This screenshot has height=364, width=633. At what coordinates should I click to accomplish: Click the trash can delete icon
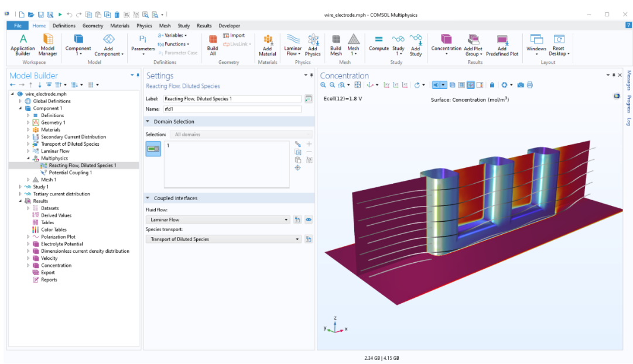click(x=117, y=15)
